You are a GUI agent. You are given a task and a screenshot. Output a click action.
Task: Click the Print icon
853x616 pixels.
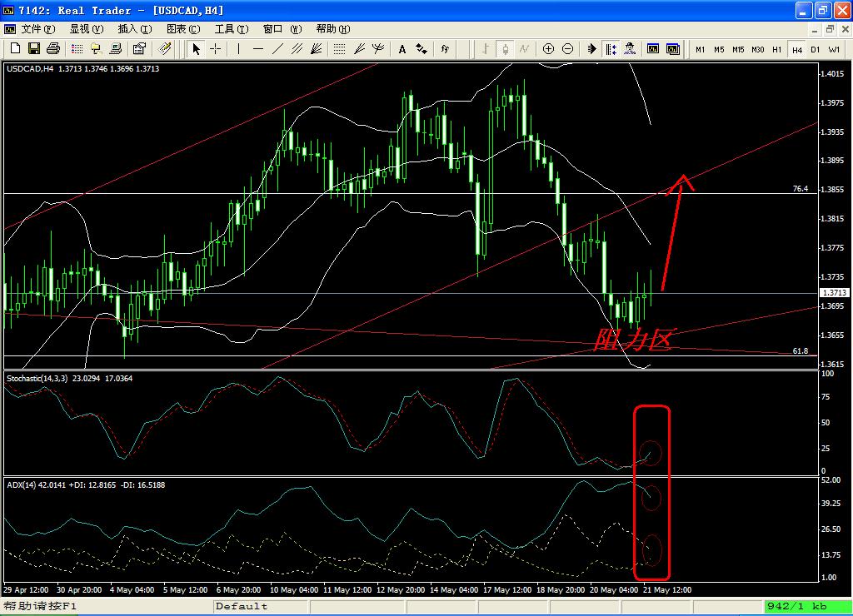(x=52, y=49)
